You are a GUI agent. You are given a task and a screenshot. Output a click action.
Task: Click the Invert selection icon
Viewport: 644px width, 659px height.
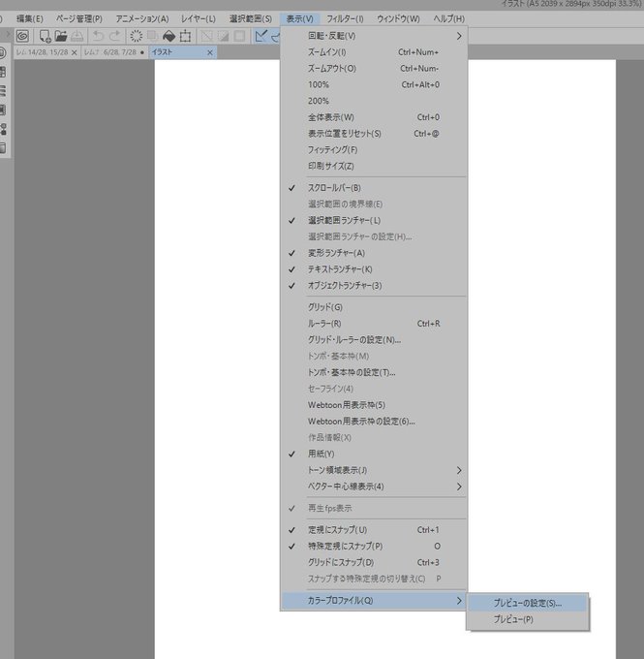click(x=224, y=36)
